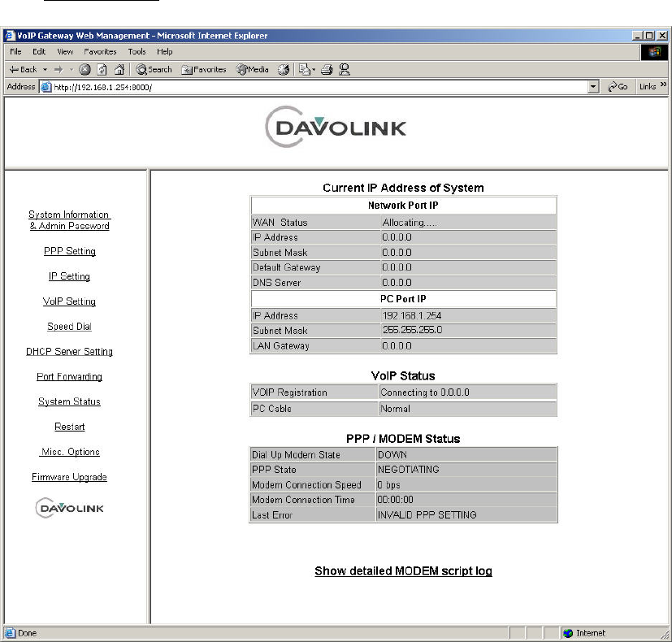Select Dial Up Modem State 'DOWN'

[392, 455]
